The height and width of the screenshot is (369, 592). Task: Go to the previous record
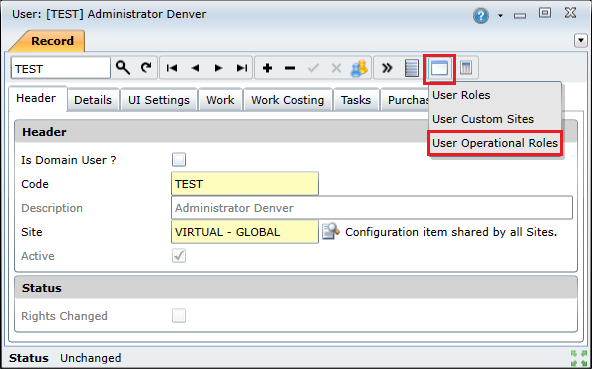click(195, 68)
